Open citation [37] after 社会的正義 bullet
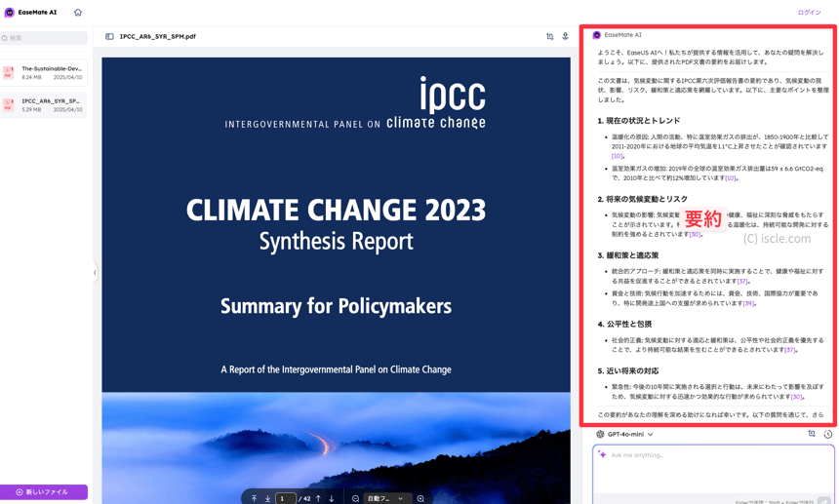Viewport: 839px width, 504px height. pyautogui.click(x=790, y=350)
